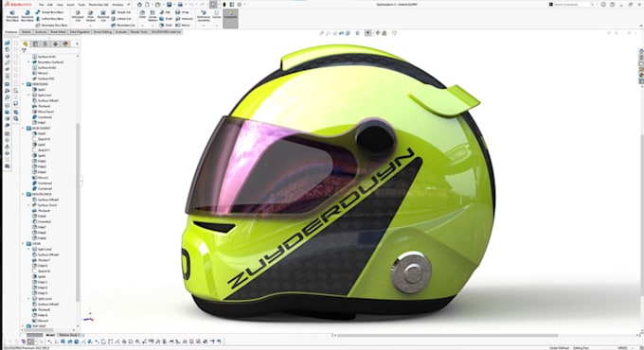The width and height of the screenshot is (644, 350).
Task: Open the PhotoView 360 menu
Action: tap(98, 5)
